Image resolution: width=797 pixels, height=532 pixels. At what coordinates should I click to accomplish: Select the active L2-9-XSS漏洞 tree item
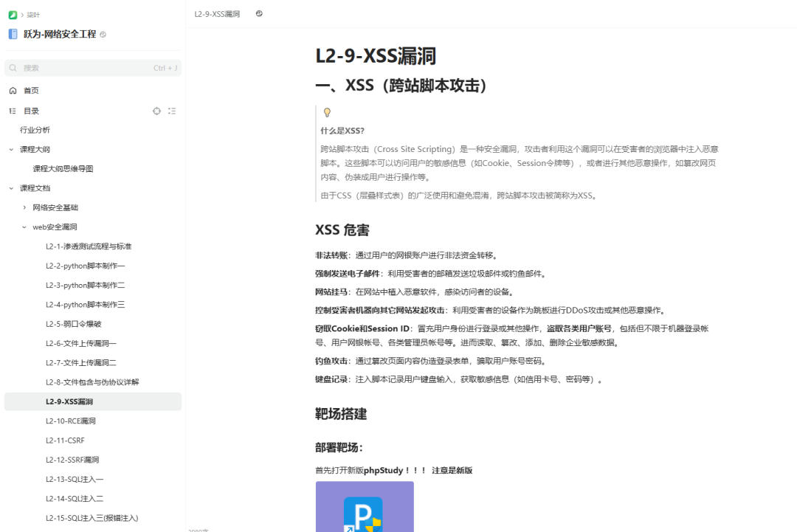click(x=93, y=401)
